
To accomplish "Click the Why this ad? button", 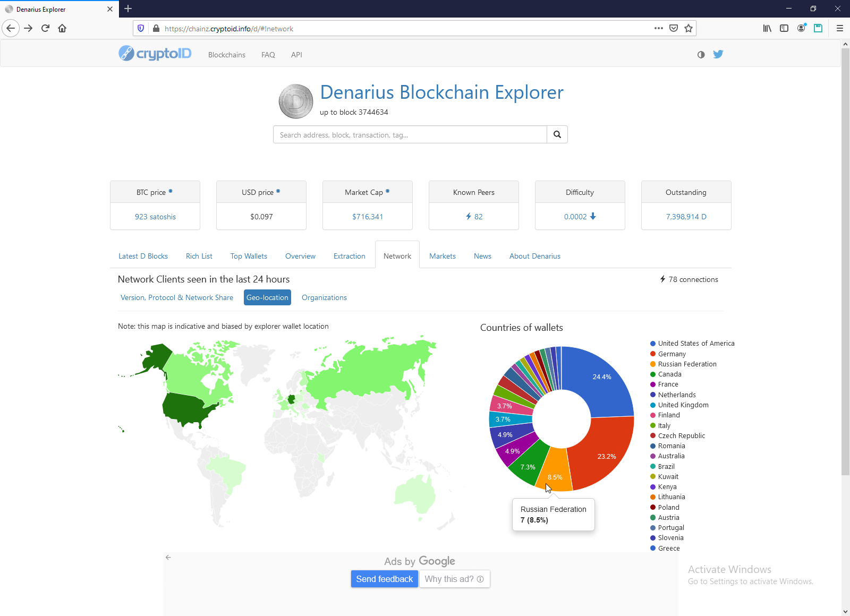I will 454,579.
